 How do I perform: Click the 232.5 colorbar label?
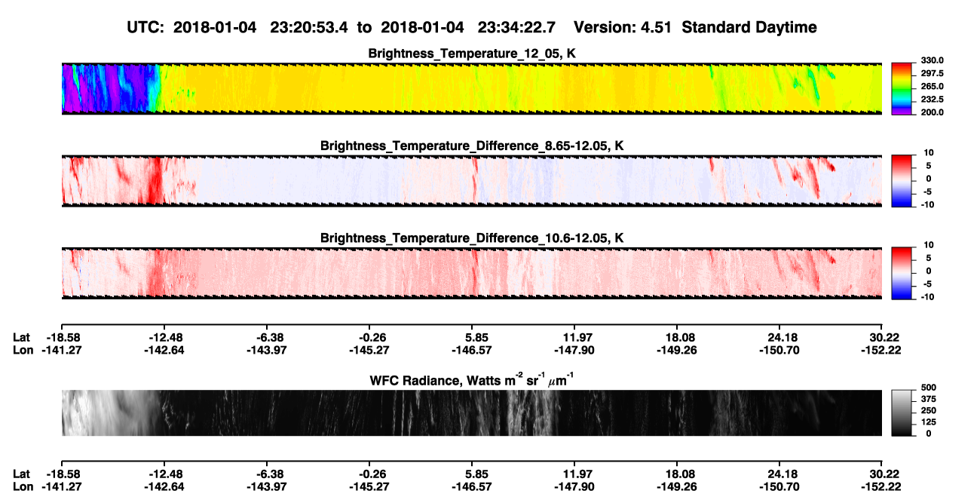point(933,99)
